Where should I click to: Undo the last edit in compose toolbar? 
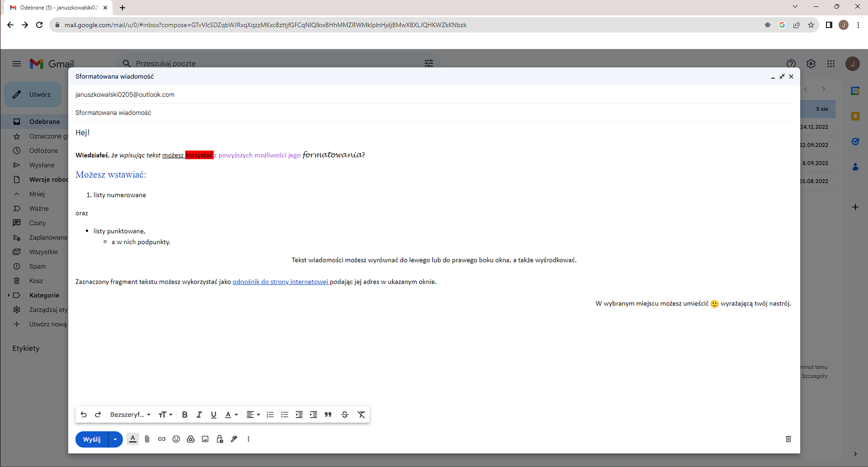click(x=84, y=415)
